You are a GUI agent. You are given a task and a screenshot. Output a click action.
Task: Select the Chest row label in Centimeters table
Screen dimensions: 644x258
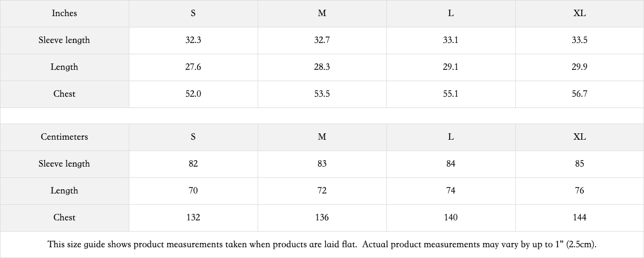click(x=64, y=218)
